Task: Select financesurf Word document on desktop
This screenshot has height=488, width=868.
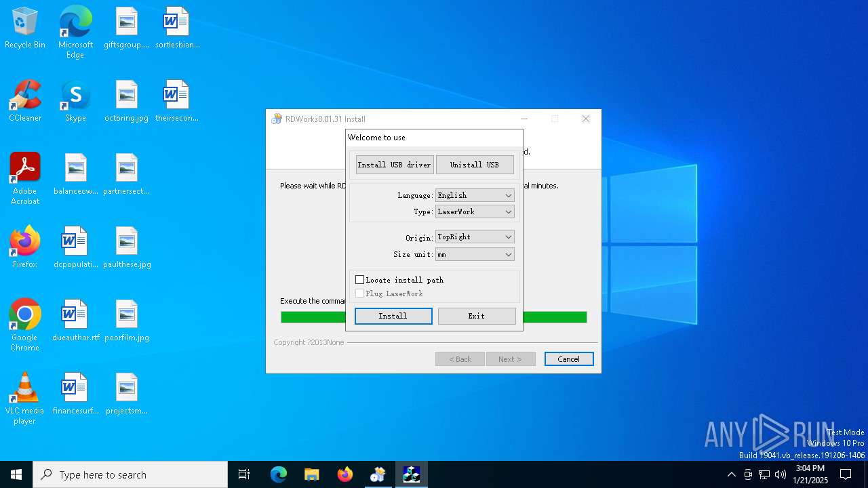Action: (75, 394)
